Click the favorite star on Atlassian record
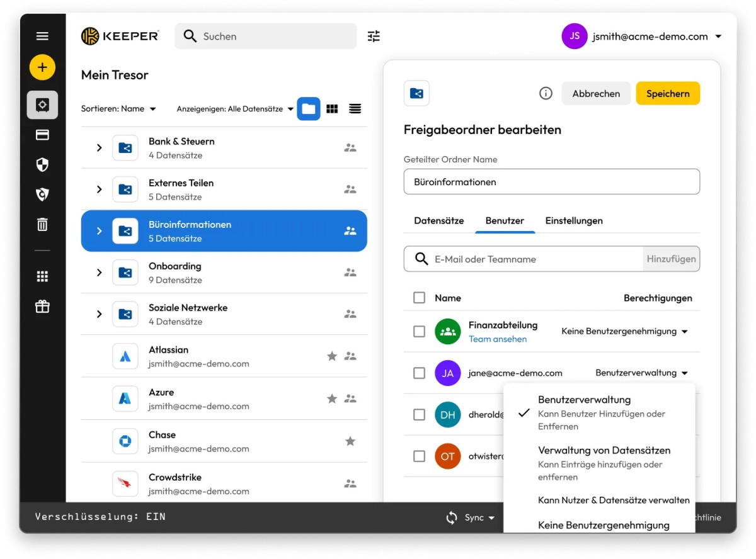 (332, 356)
